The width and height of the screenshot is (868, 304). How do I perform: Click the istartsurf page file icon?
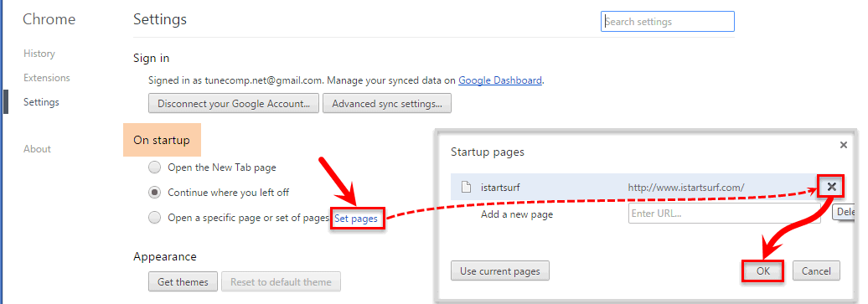pyautogui.click(x=466, y=187)
